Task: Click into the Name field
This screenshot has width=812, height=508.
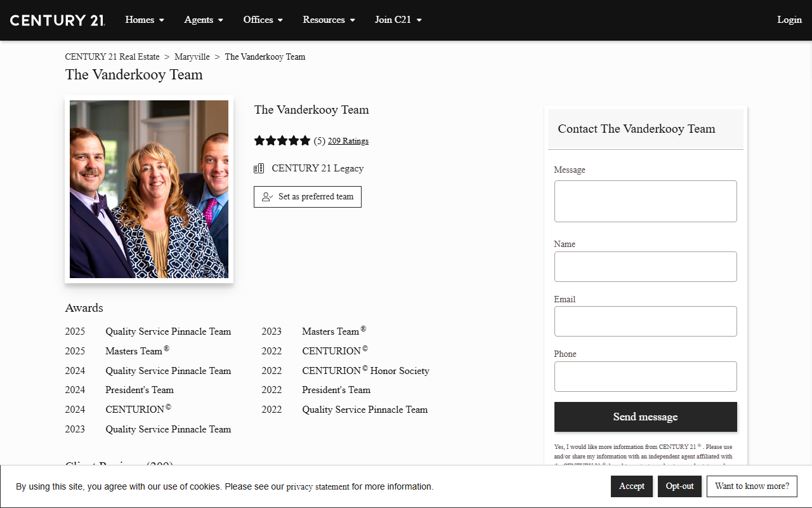Action: coord(646,267)
